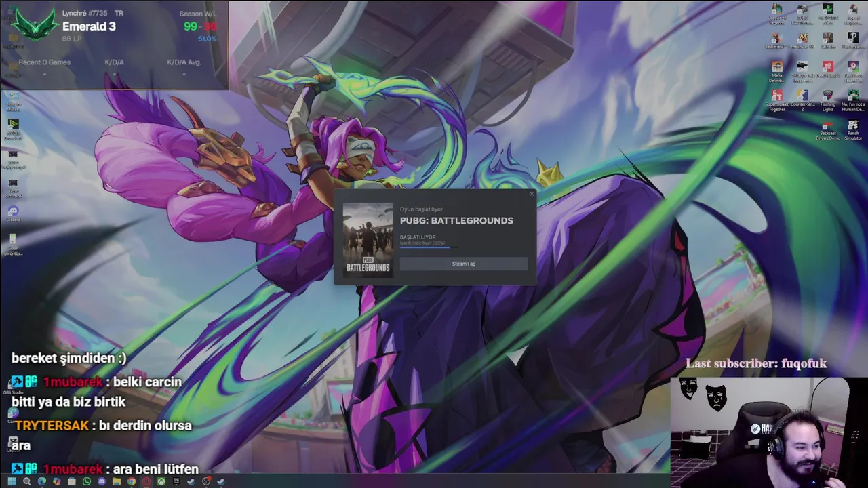Click "Last subscriber: fuqofuk" text
This screenshot has height=488, width=868.
[x=756, y=363]
